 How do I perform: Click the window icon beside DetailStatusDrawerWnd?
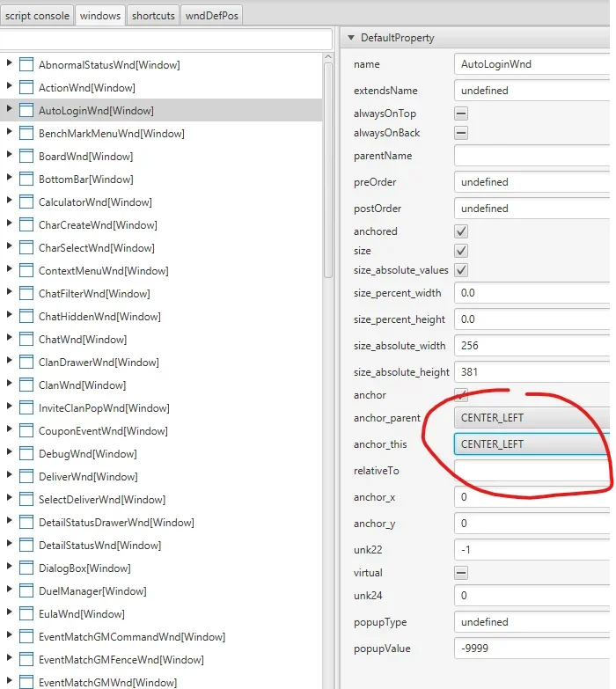pyautogui.click(x=26, y=522)
